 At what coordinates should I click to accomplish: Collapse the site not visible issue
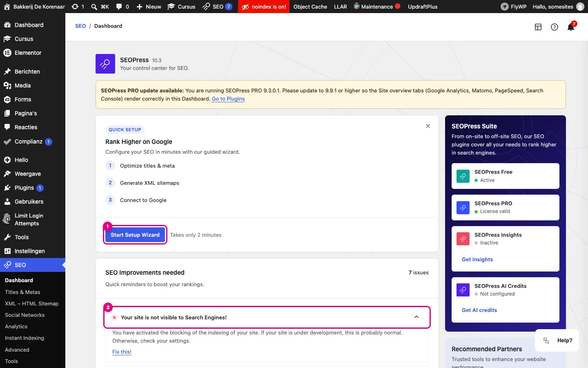point(416,317)
